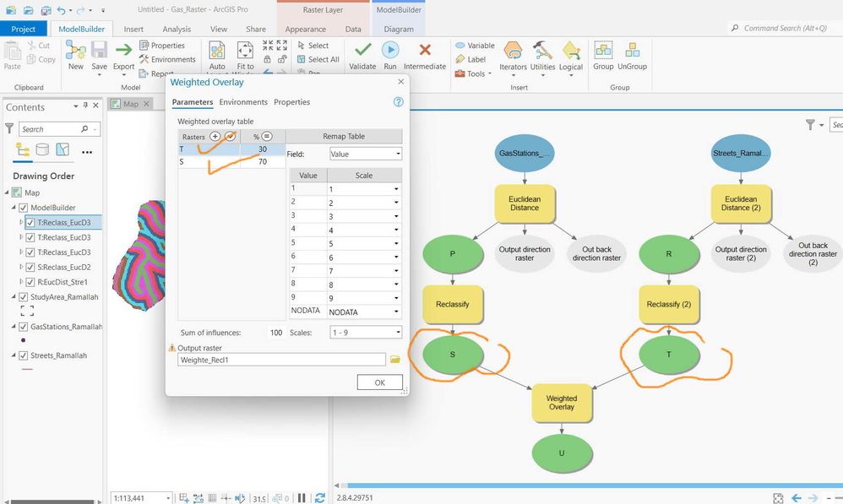Open the Tools dropdown in Insert group

[x=473, y=73]
